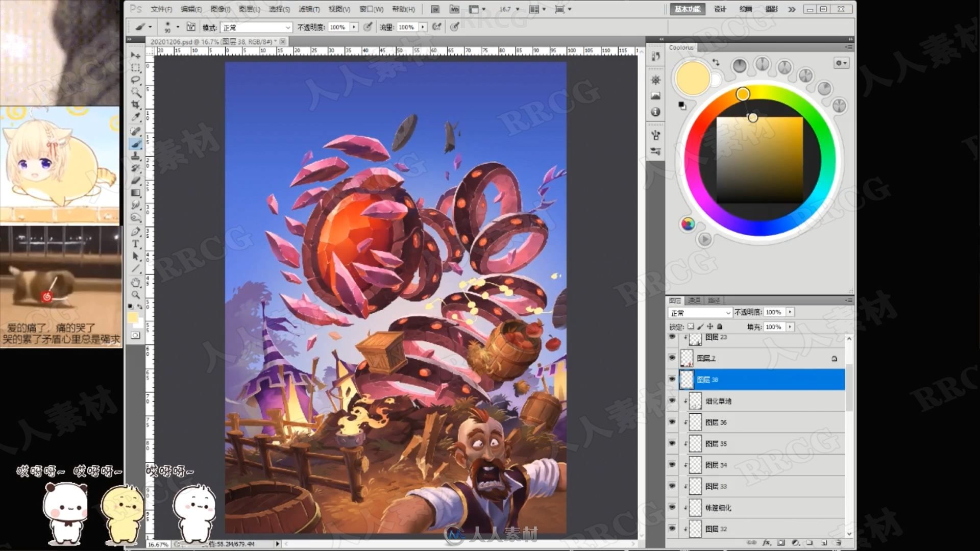This screenshot has width=980, height=551.
Task: Choose 基本功能 workspace button
Action: point(688,9)
